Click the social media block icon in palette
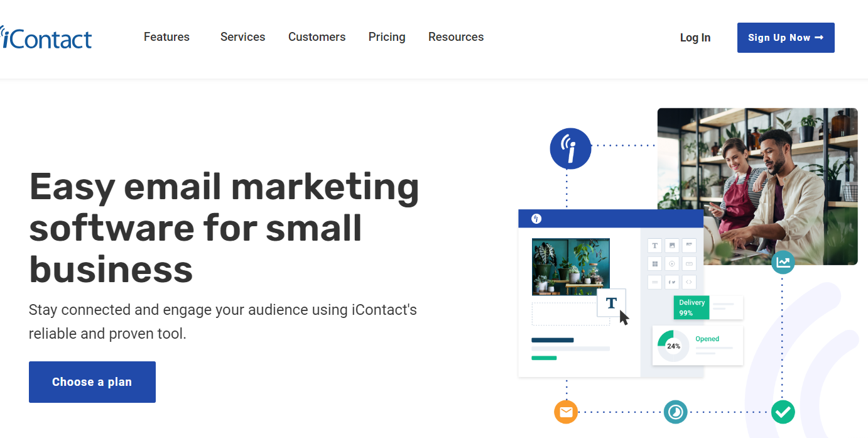The width and height of the screenshot is (868, 438). point(672,282)
